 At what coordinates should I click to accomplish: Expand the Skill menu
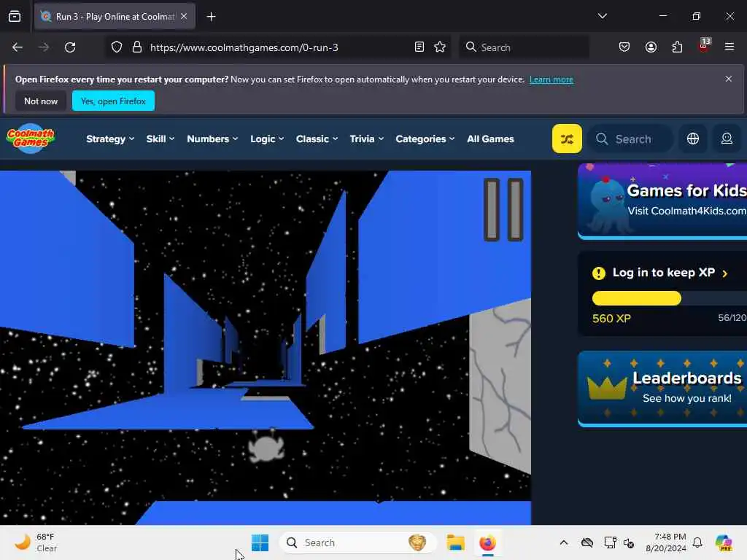160,139
